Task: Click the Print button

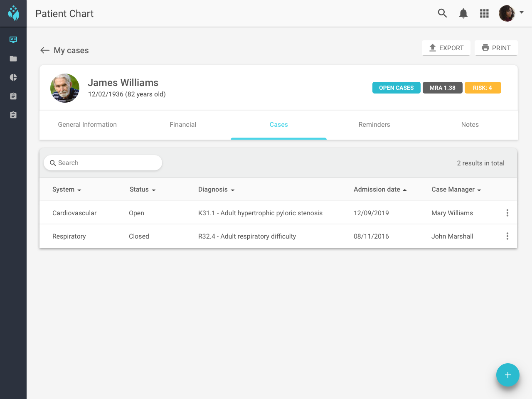Action: (x=496, y=48)
